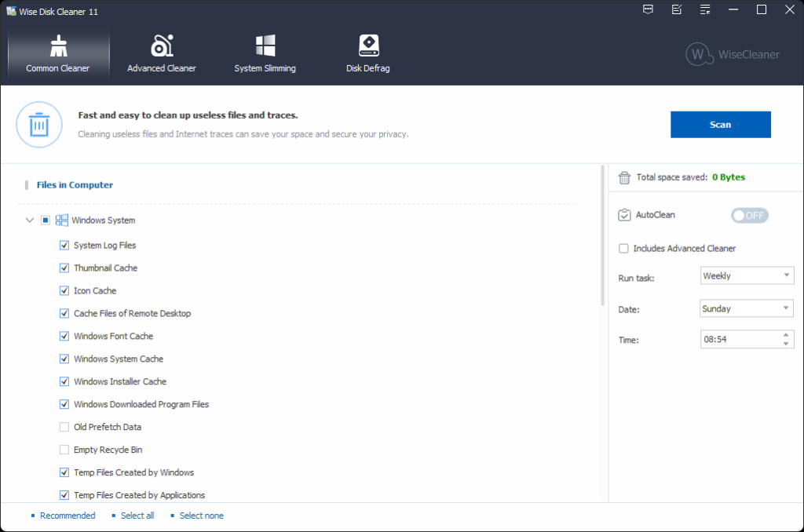
Task: Click the WiseCleaner logo
Action: point(733,54)
